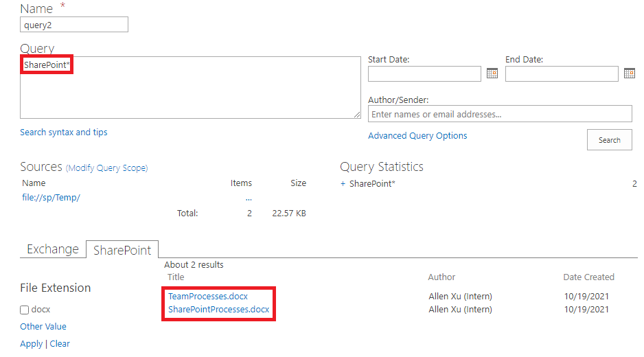Focus the End Date input field
Screen dimensions: 644x357
[x=562, y=74]
